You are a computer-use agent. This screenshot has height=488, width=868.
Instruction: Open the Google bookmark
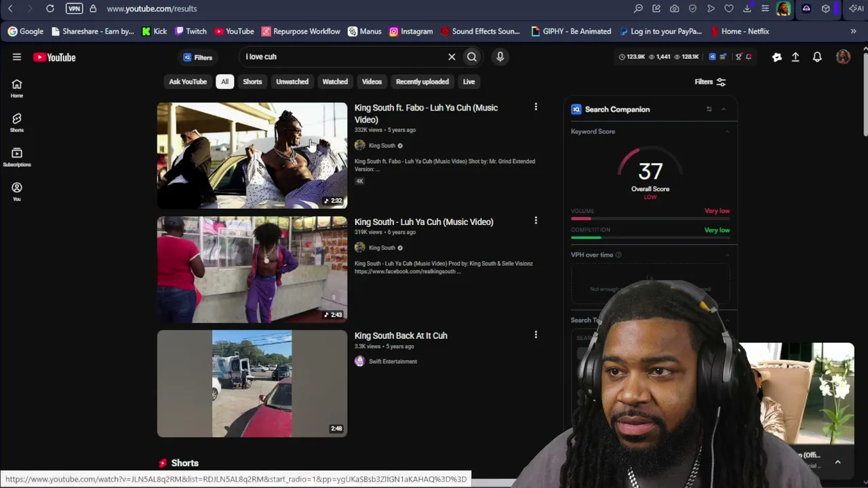tap(26, 31)
